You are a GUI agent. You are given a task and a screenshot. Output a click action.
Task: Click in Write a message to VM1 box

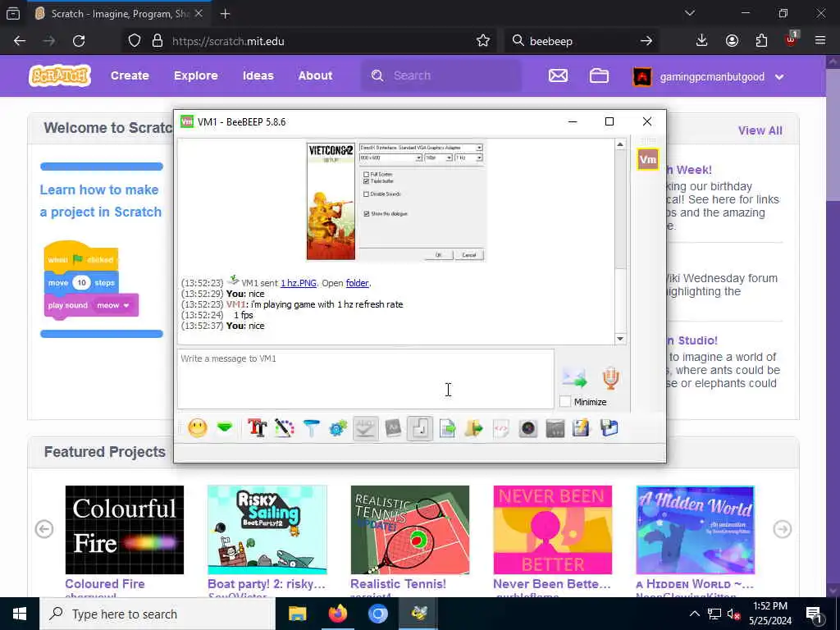[365, 379]
